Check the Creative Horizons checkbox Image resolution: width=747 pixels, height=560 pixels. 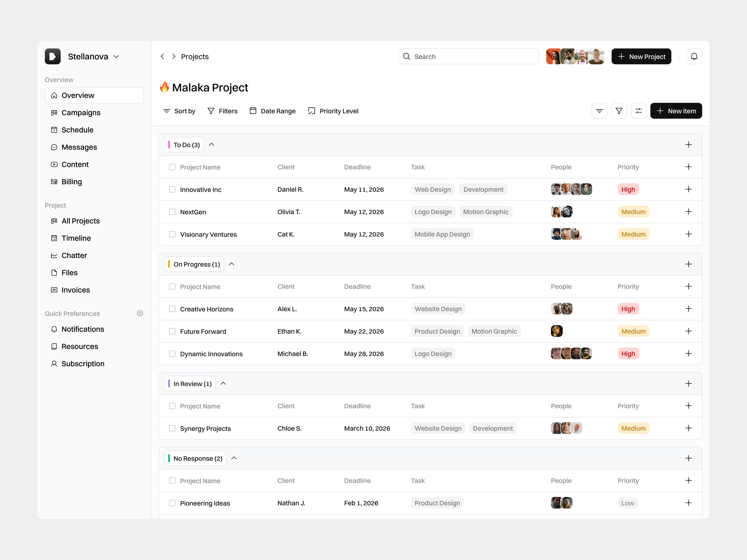172,309
